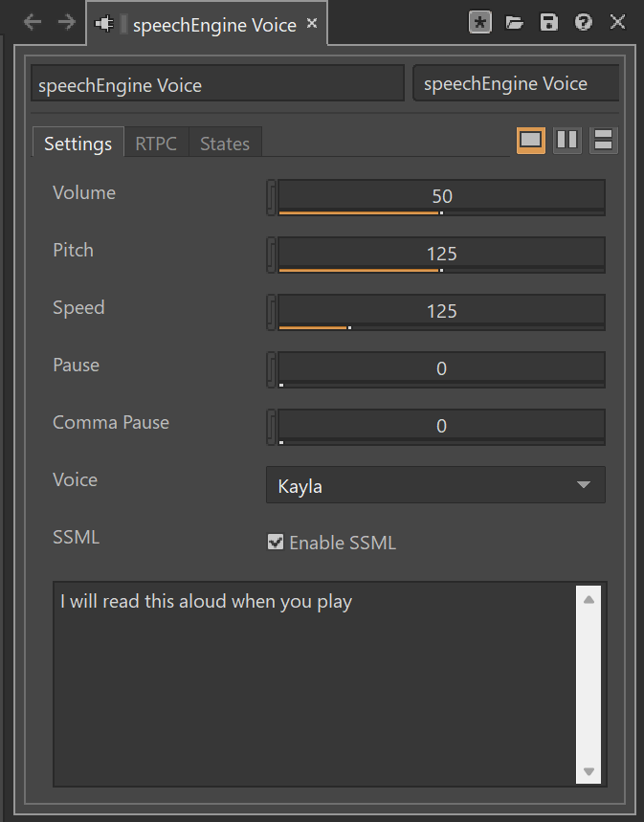Click the save disk icon

coord(549,22)
